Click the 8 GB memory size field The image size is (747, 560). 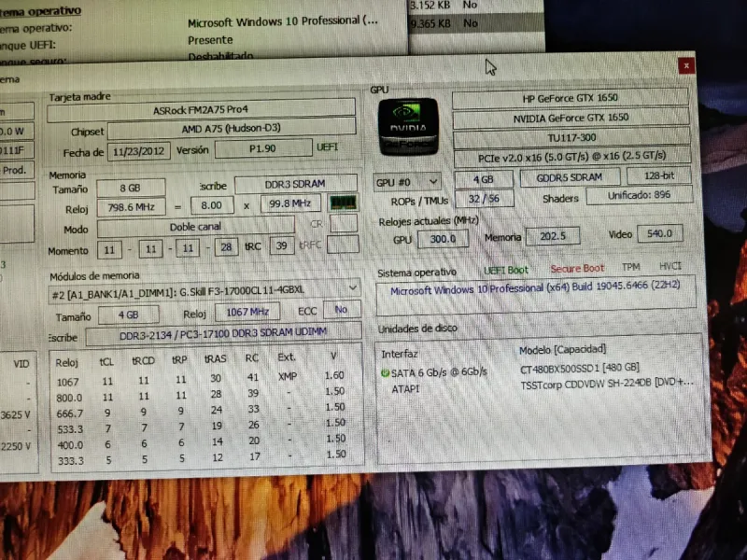[131, 189]
